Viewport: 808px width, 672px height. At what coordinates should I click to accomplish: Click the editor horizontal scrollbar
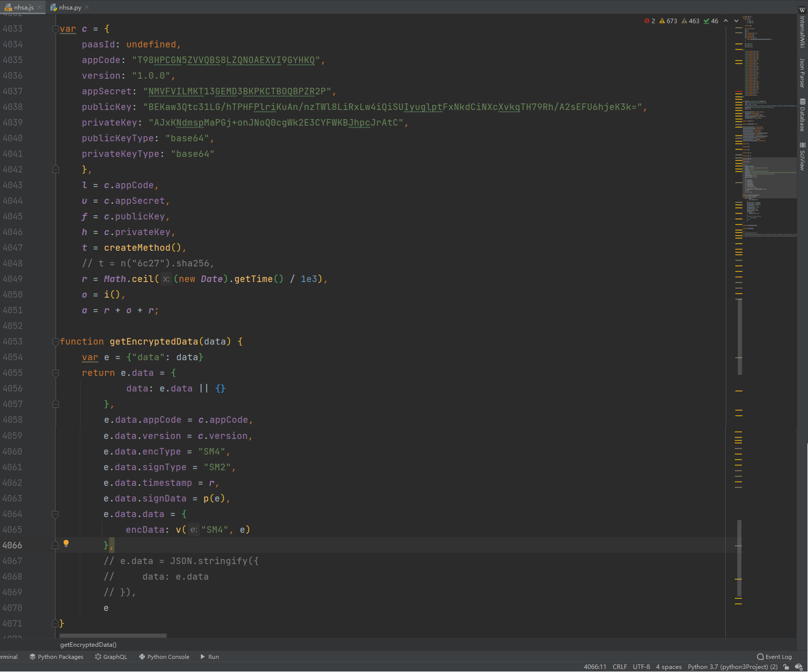[x=113, y=636]
